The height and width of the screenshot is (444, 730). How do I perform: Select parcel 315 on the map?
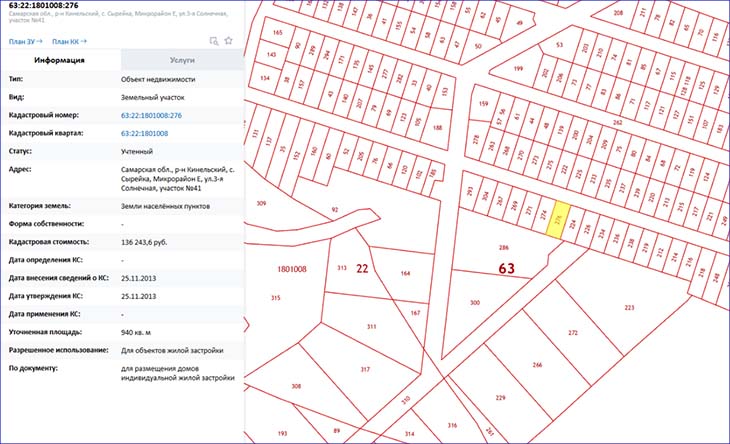276,298
